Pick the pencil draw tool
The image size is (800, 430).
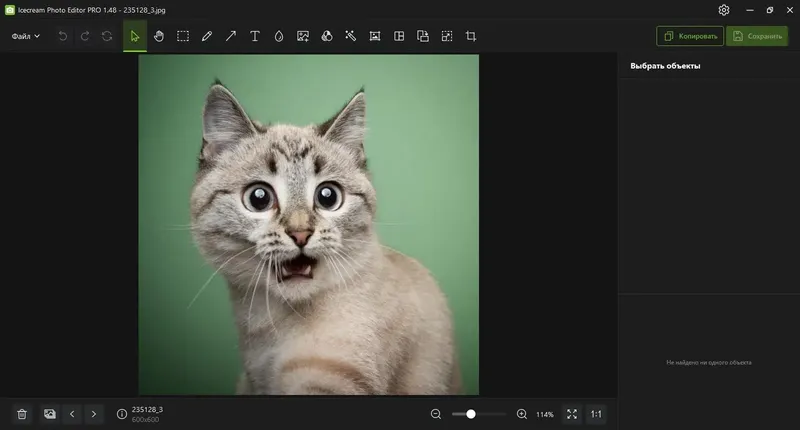tap(207, 36)
